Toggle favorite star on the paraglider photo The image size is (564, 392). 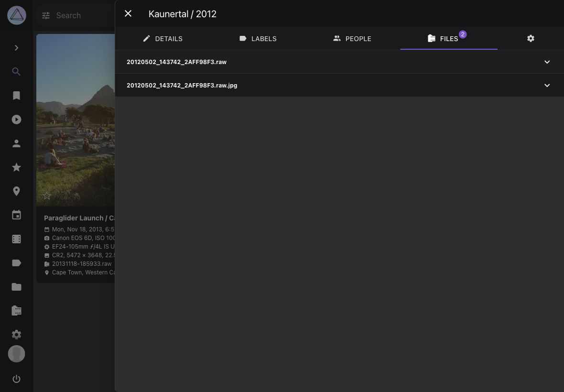pyautogui.click(x=46, y=195)
